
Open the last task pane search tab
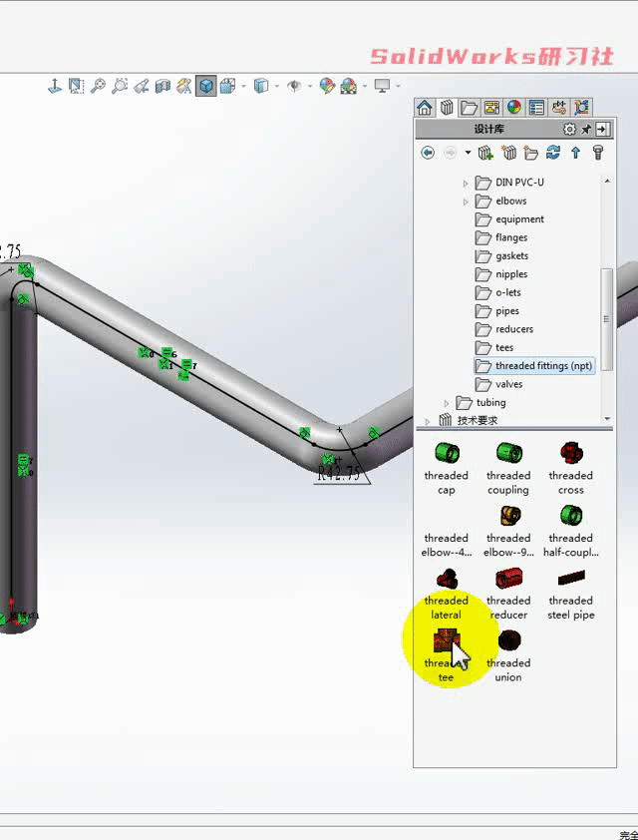point(581,108)
